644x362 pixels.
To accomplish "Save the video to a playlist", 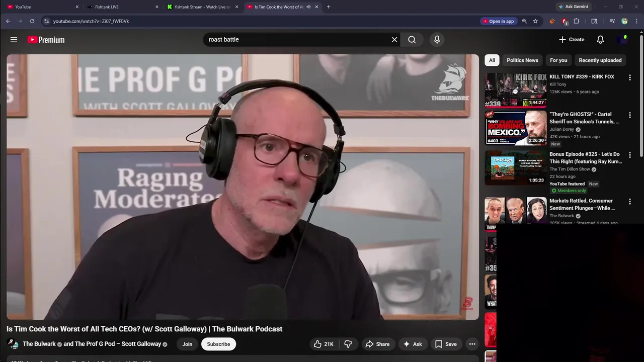I will pos(446,344).
